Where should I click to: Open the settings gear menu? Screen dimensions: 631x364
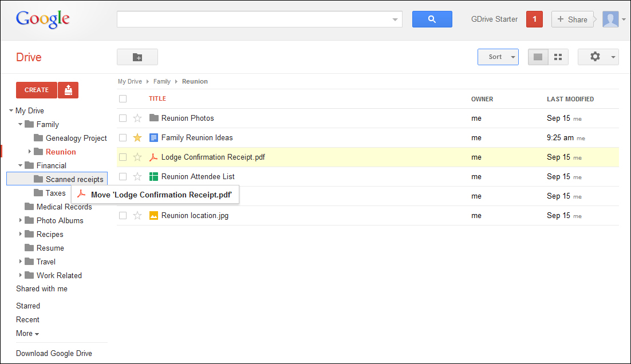pos(598,57)
